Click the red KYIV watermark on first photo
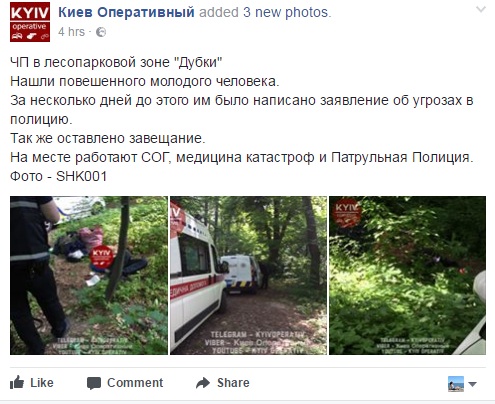This screenshot has width=495, height=404. click(x=102, y=257)
